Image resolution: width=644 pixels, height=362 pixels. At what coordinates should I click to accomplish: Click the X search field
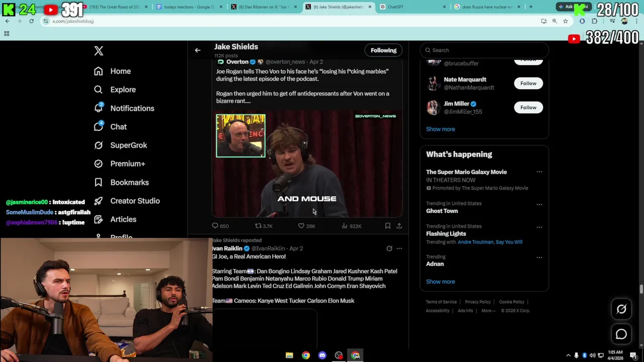tap(484, 50)
